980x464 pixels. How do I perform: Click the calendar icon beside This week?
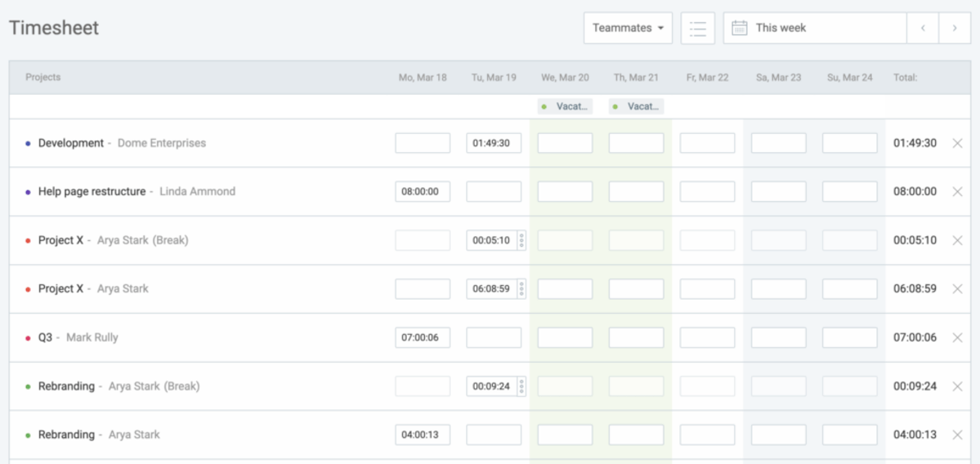(x=739, y=28)
